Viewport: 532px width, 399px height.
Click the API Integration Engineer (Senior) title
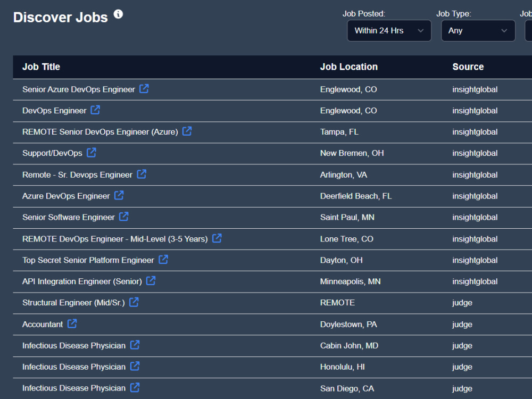[x=82, y=281]
